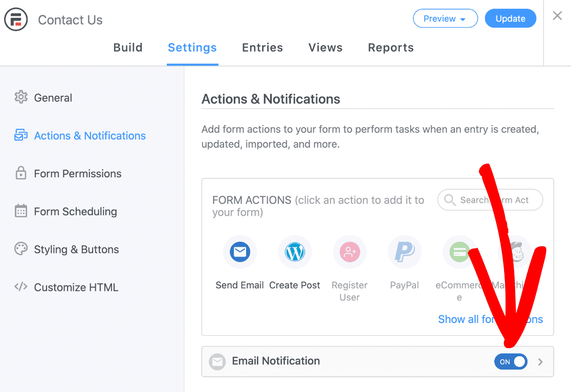Viewport: 571px width, 392px height.
Task: Expand the Email Notification settings chevron
Action: [540, 361]
